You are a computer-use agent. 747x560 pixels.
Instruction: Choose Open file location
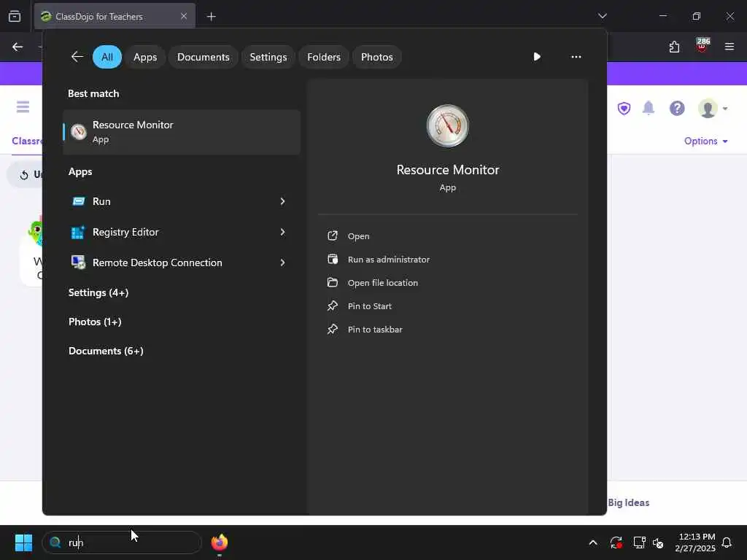tap(382, 282)
